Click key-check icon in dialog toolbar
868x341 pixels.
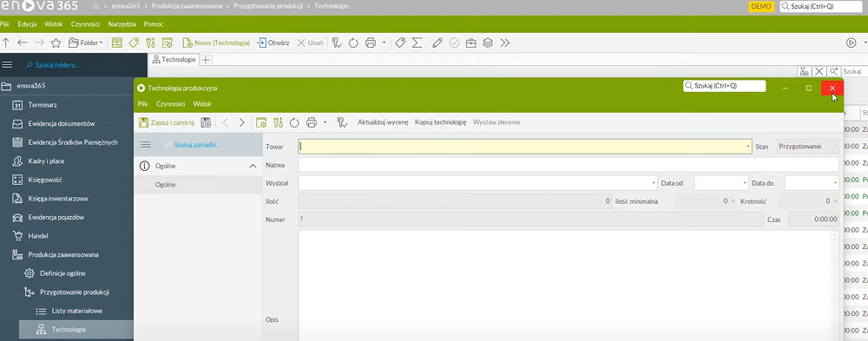point(342,122)
